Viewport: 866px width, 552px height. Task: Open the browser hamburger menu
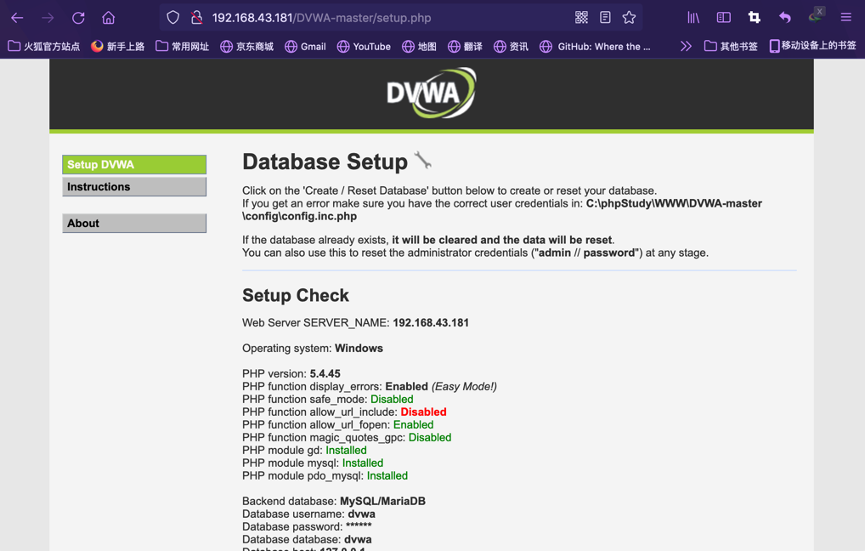click(x=846, y=18)
